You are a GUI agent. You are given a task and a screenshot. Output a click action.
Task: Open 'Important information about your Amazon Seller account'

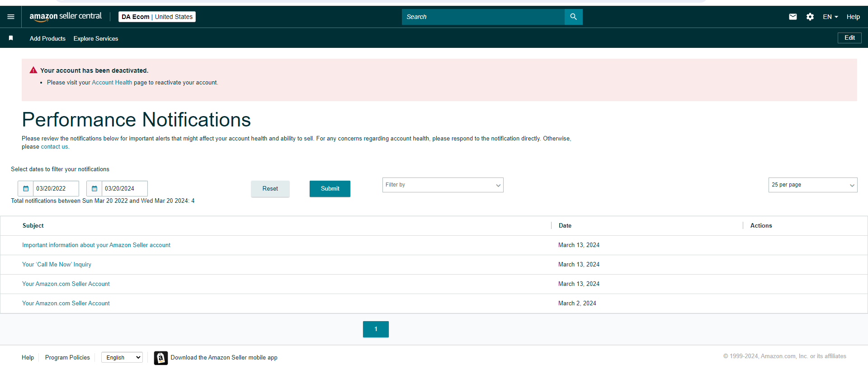pos(96,245)
